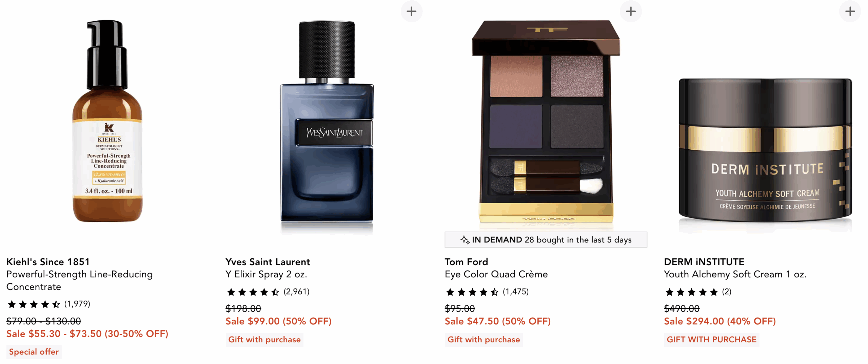Open the Kiehl's serum bottle image
Image resolution: width=868 pixels, height=364 pixels.
[x=107, y=121]
